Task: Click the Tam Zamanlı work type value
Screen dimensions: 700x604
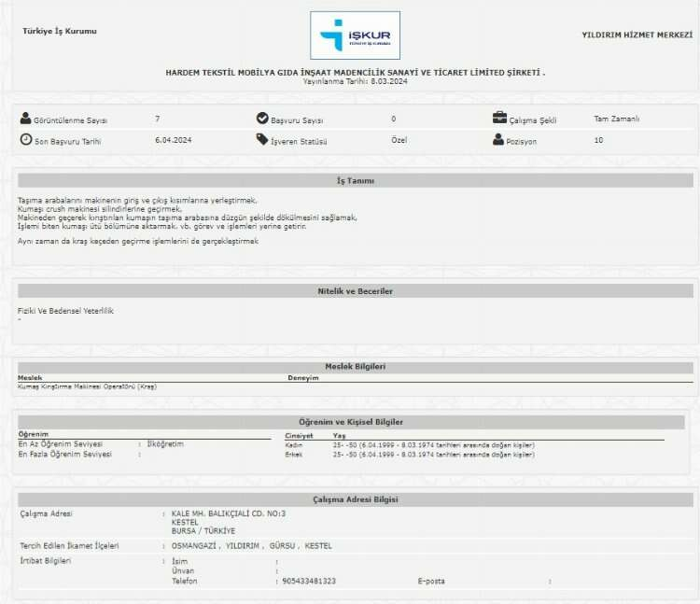Action: click(x=616, y=119)
